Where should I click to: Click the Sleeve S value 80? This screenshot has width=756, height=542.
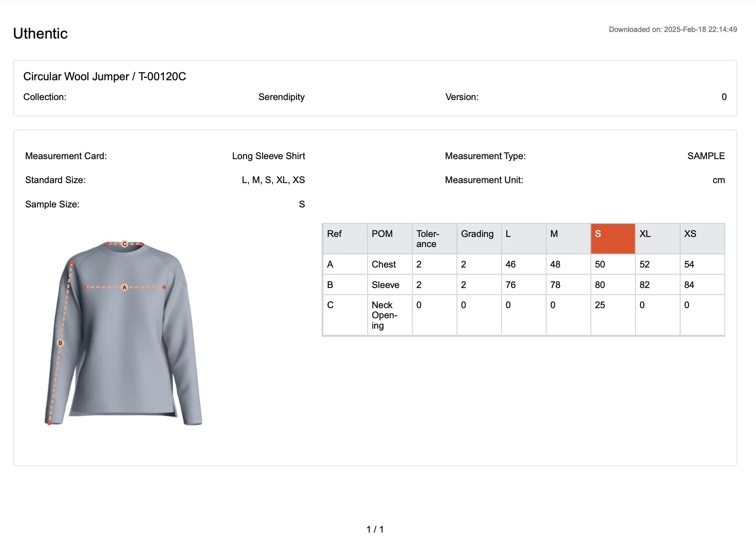613,285
